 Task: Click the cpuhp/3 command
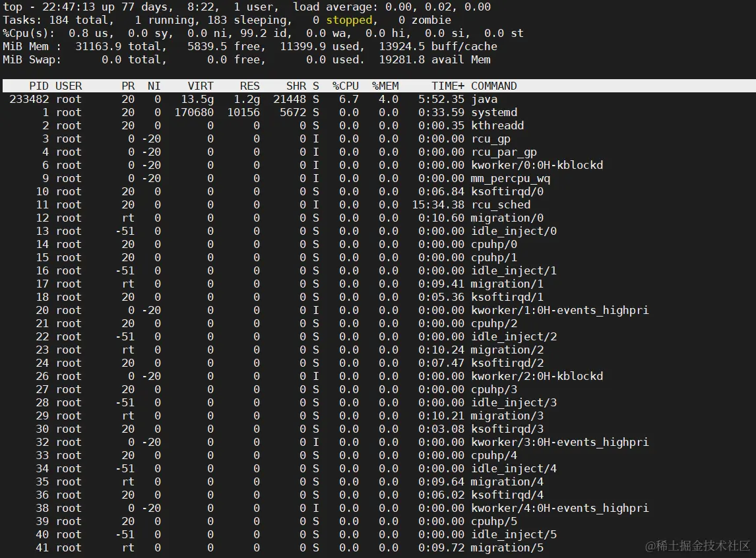coord(494,389)
